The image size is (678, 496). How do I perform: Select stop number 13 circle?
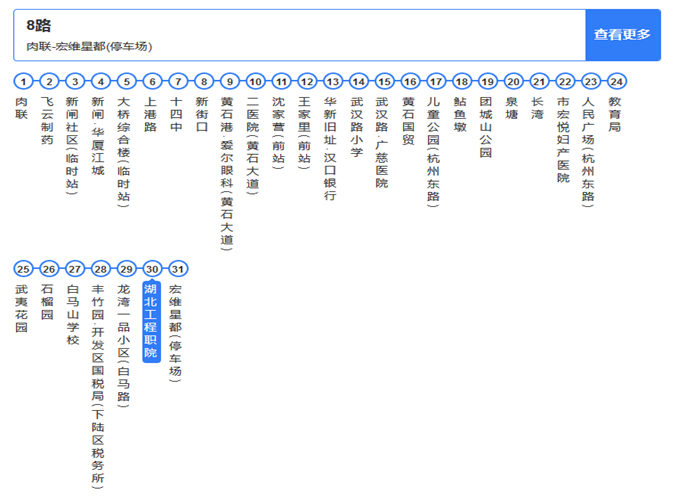click(x=333, y=81)
